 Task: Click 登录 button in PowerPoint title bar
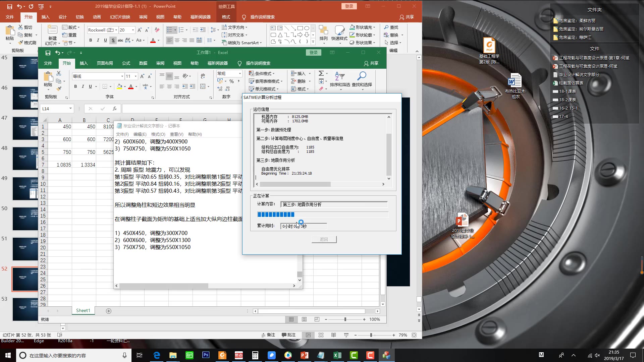349,6
